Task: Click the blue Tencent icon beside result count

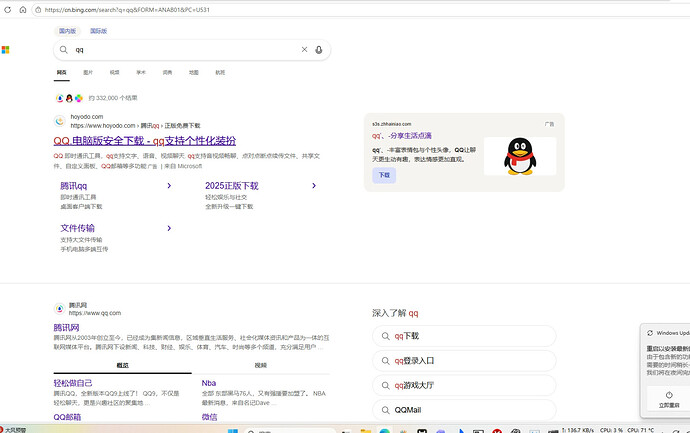Action: click(60, 98)
